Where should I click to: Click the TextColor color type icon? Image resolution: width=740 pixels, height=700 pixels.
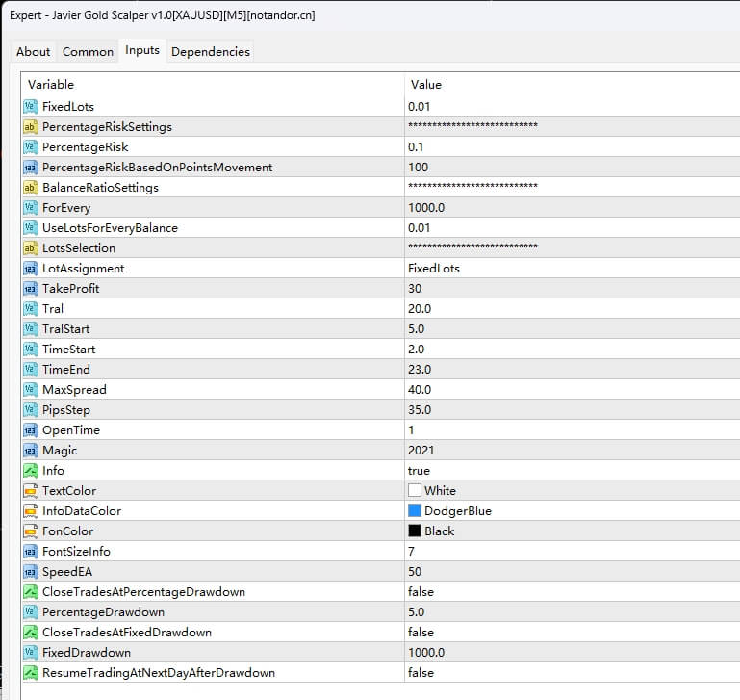coord(30,490)
